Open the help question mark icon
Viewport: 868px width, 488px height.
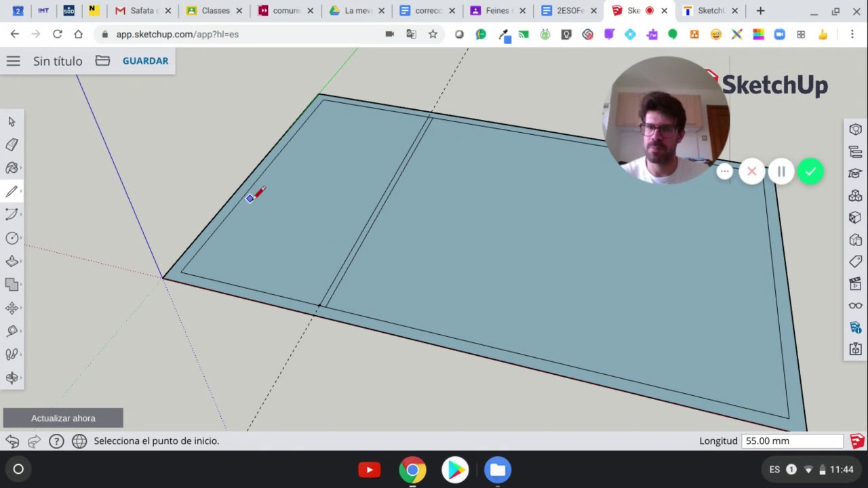56,441
